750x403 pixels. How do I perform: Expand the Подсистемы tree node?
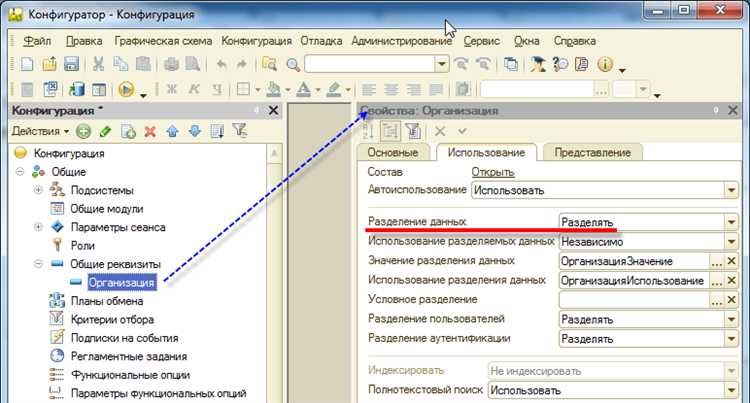click(38, 190)
